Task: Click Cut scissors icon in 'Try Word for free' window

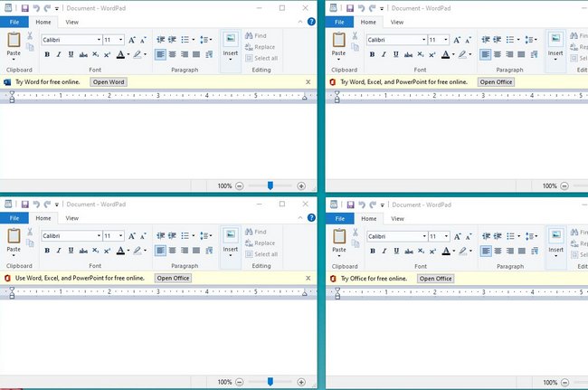Action: pyautogui.click(x=30, y=35)
